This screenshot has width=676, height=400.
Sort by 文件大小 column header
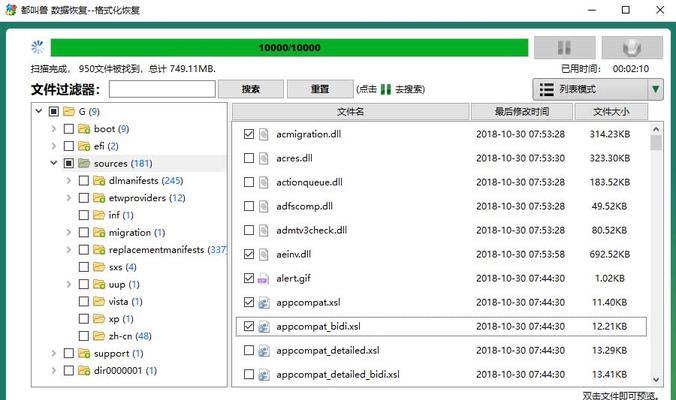pos(611,112)
